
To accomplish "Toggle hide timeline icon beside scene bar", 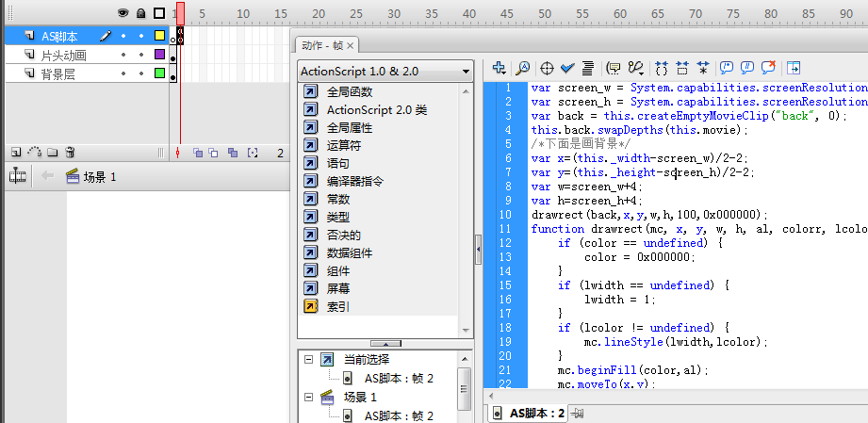I will click(x=18, y=176).
